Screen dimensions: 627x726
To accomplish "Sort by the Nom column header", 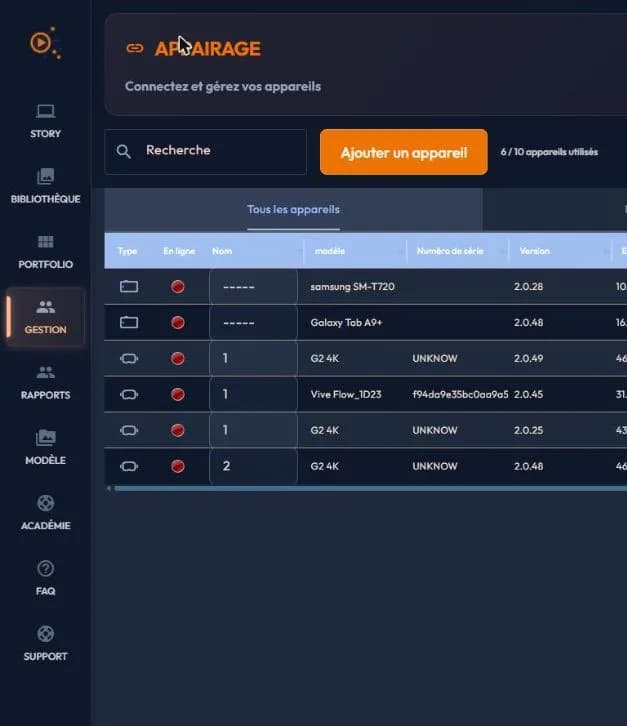I will click(x=222, y=251).
